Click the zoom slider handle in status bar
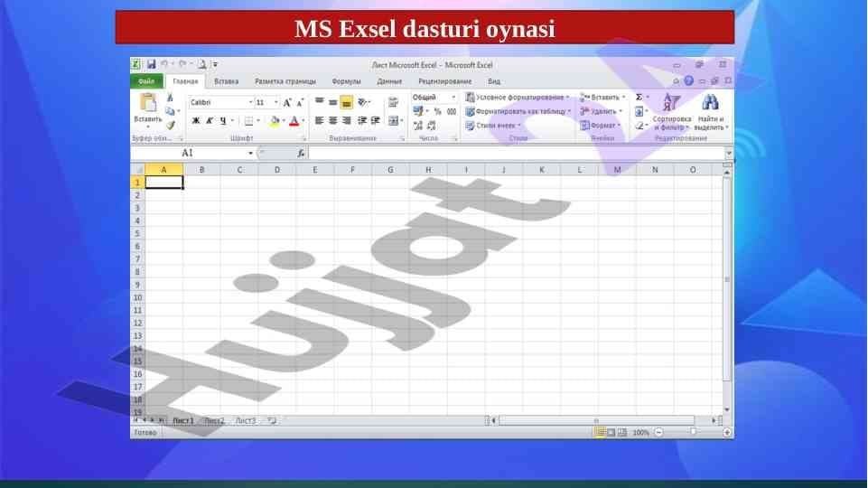 coord(693,432)
